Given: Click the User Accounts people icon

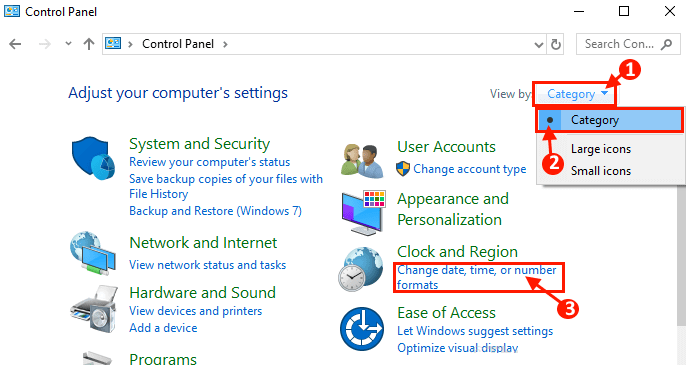Looking at the screenshot, I should click(362, 161).
